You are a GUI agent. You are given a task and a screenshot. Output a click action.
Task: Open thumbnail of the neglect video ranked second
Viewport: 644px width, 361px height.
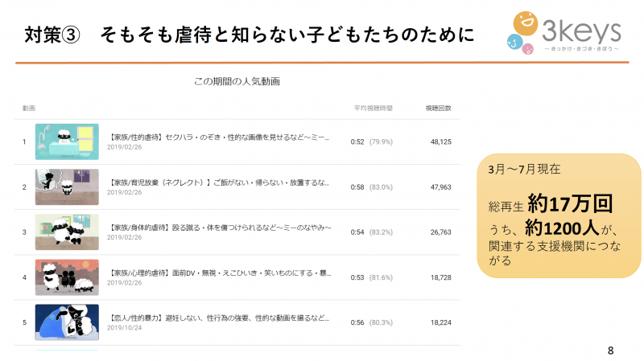click(x=67, y=187)
